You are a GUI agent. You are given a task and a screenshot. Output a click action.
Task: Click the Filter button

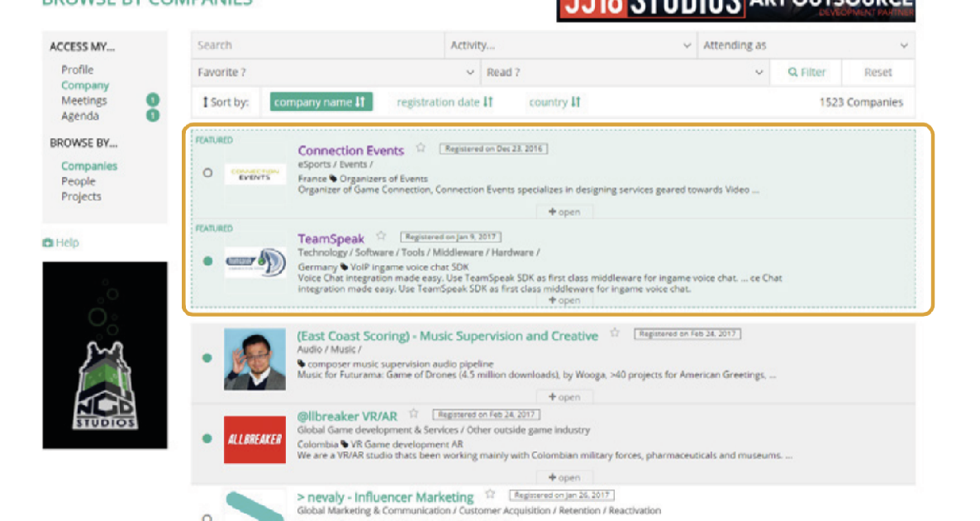coord(806,73)
